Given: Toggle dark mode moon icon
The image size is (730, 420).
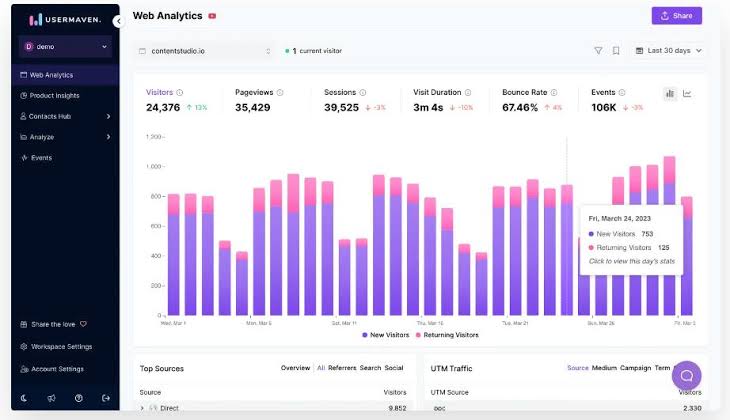Looking at the screenshot, I should pyautogui.click(x=24, y=398).
